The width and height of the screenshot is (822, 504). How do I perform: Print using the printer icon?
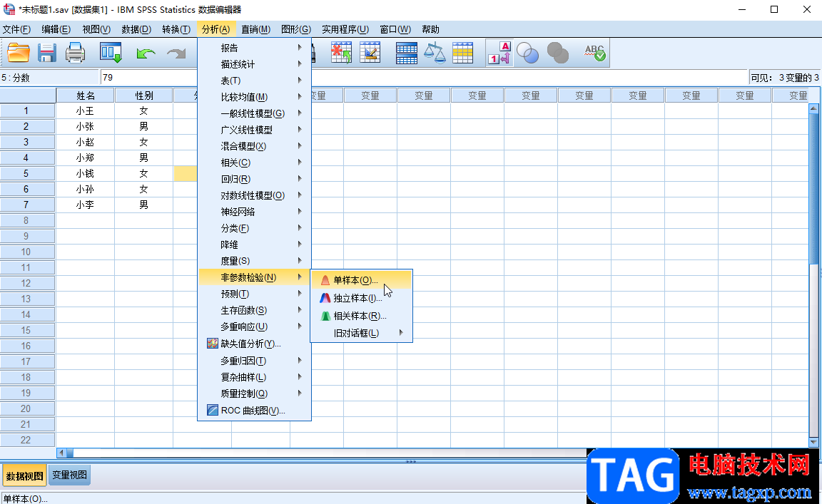75,53
